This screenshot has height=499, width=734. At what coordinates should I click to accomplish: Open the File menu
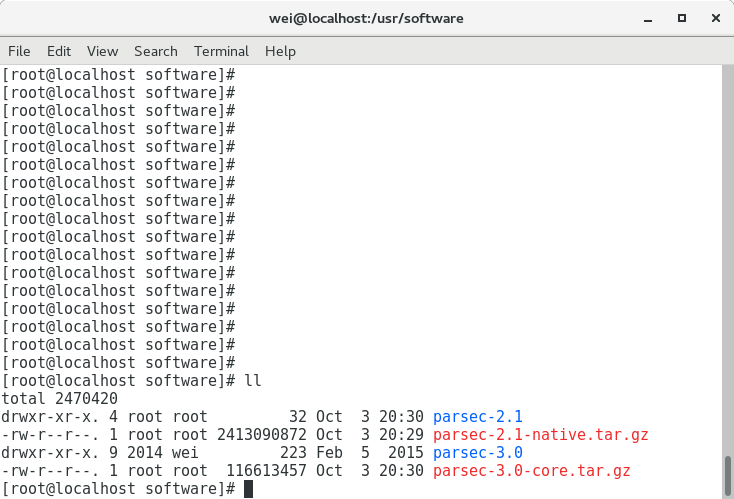click(19, 51)
